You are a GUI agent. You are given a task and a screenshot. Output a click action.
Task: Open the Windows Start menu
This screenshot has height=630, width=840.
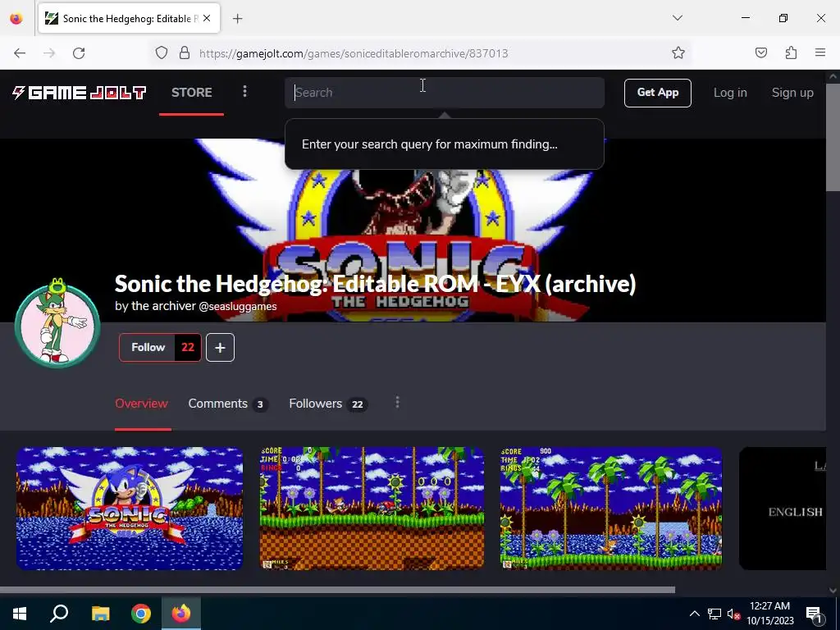[20, 614]
